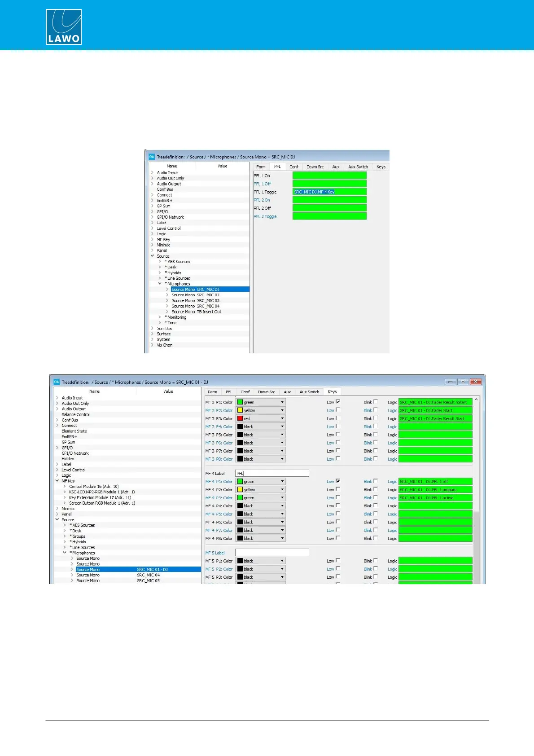
Task: Collapse *Microphones in the upper window tree
Action: pos(160,284)
